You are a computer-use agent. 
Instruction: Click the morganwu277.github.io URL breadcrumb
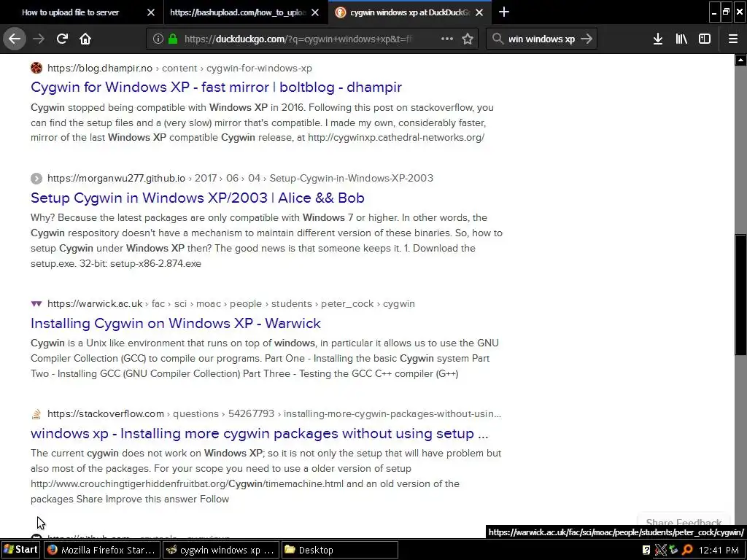240,178
